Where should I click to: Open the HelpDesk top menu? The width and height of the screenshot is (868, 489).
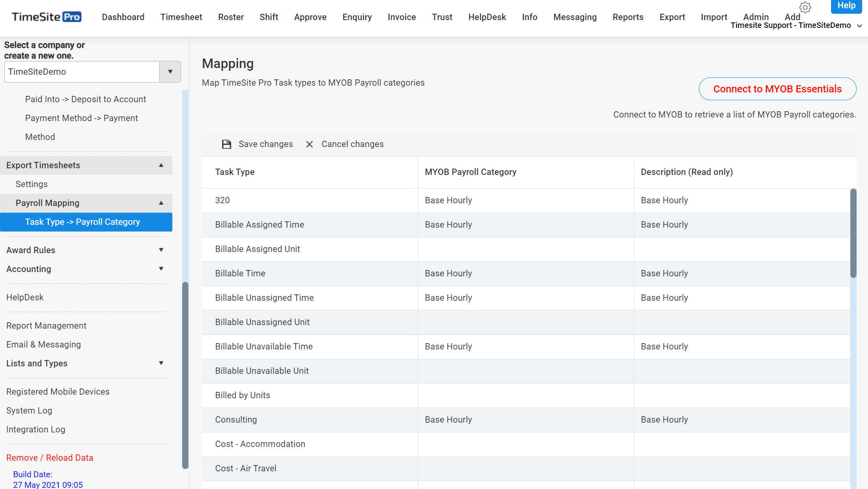[487, 17]
